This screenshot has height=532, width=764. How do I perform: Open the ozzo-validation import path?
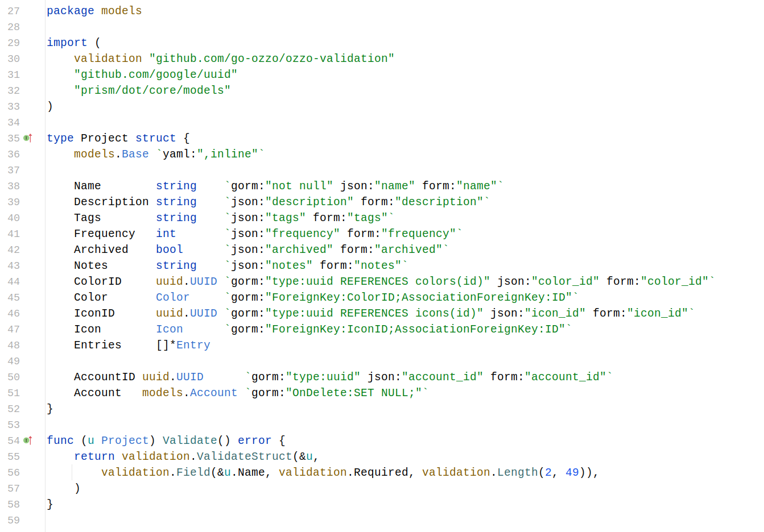click(272, 59)
